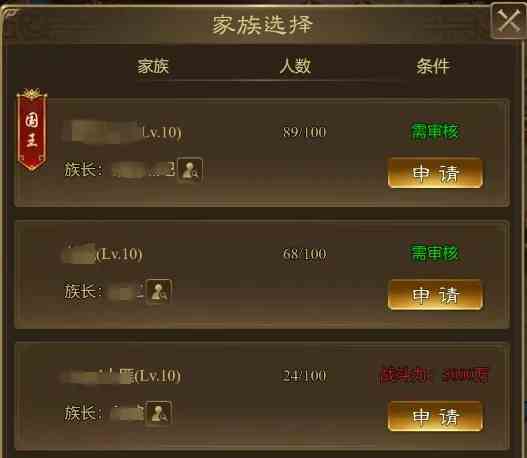Click the 国王 red banner badge
527x458 pixels.
(x=32, y=129)
